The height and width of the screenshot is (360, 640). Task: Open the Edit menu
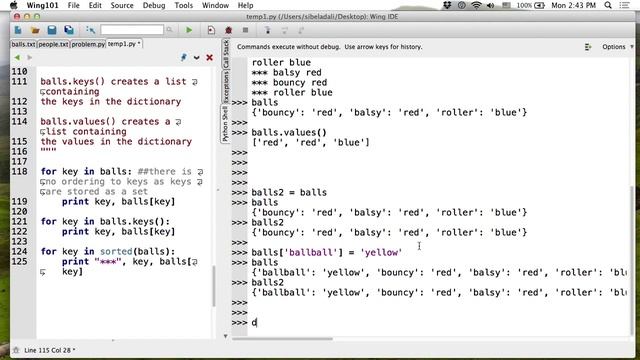[95, 5]
